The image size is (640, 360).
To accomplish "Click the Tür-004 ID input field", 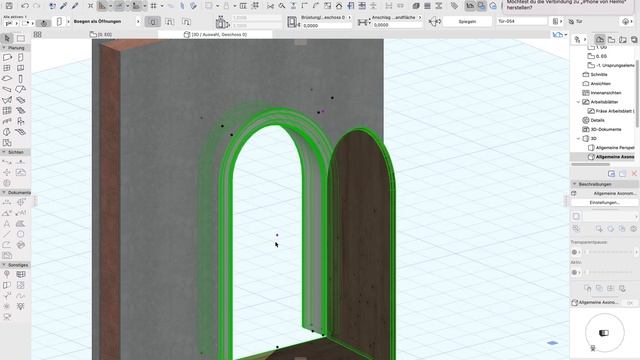I will [522, 21].
